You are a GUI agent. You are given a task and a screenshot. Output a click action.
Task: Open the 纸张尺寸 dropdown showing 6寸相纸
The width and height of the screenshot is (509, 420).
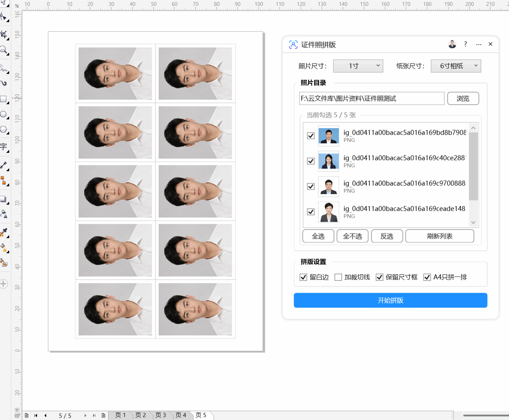(456, 66)
